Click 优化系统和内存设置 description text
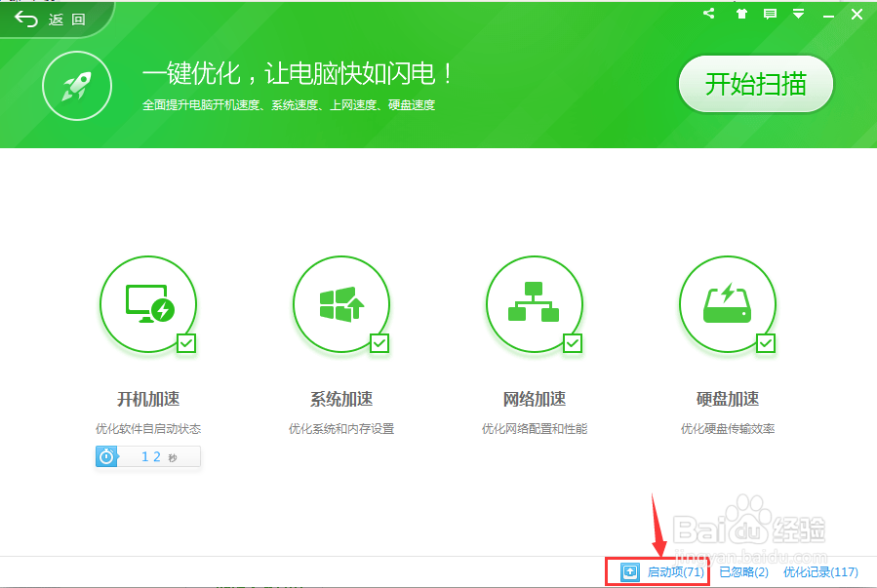 coord(341,429)
